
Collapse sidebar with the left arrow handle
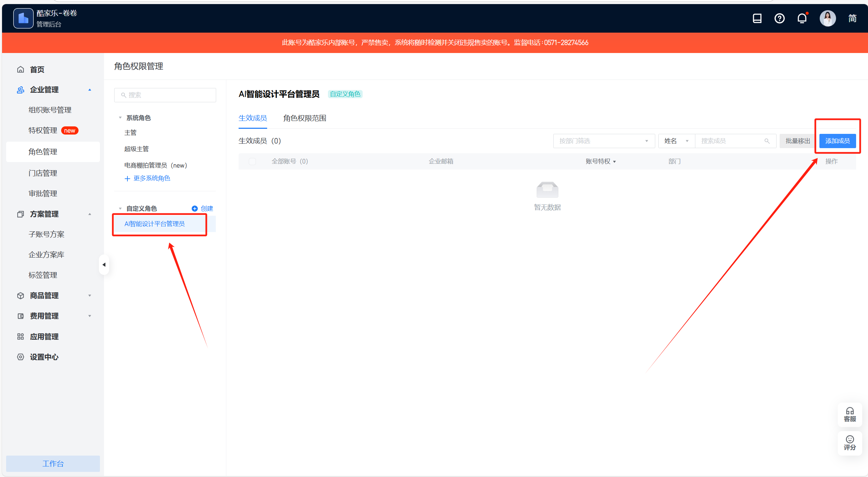tap(104, 265)
